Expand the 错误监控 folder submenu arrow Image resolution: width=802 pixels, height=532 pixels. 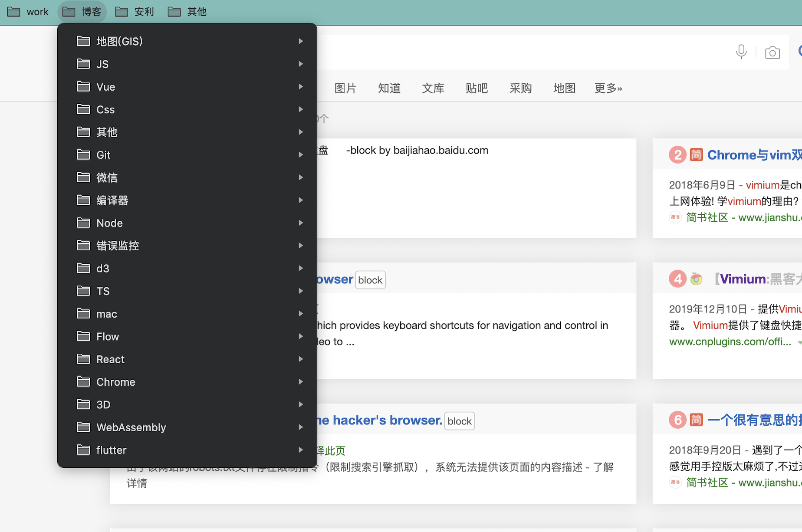tap(301, 246)
